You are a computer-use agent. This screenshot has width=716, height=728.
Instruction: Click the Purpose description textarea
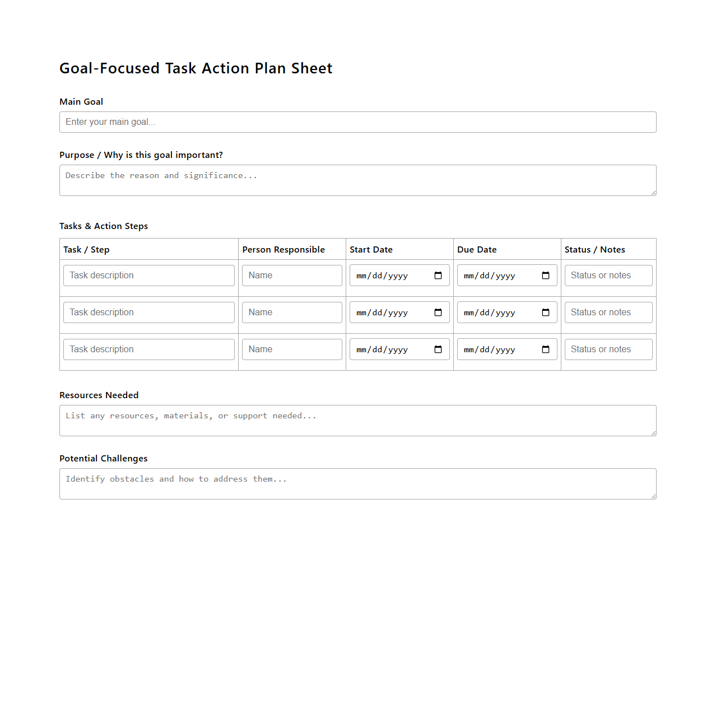[x=357, y=180]
